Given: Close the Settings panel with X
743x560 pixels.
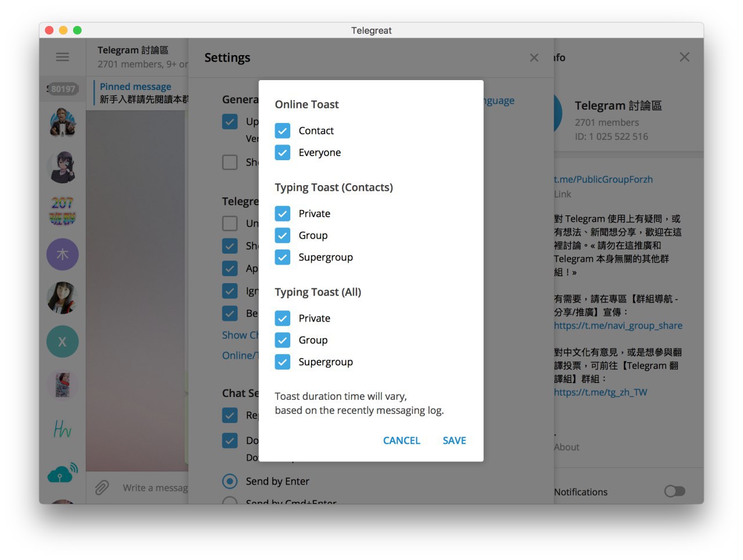Looking at the screenshot, I should 534,57.
